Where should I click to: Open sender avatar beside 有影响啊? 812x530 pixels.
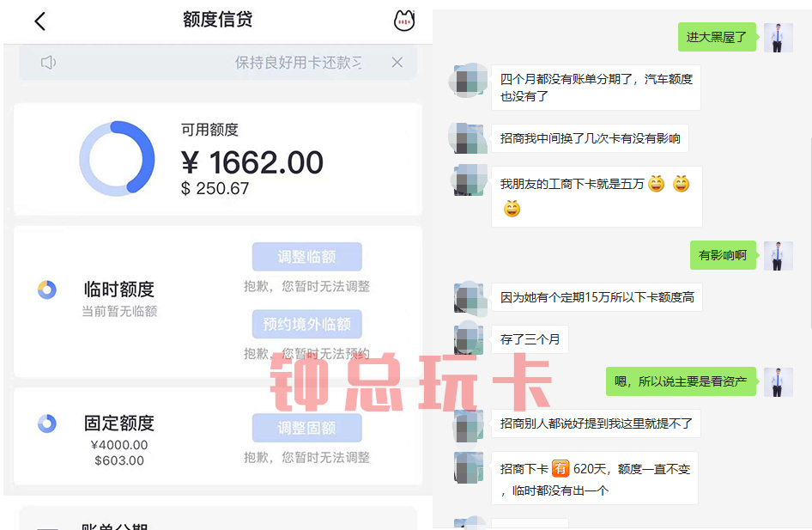[x=779, y=255]
